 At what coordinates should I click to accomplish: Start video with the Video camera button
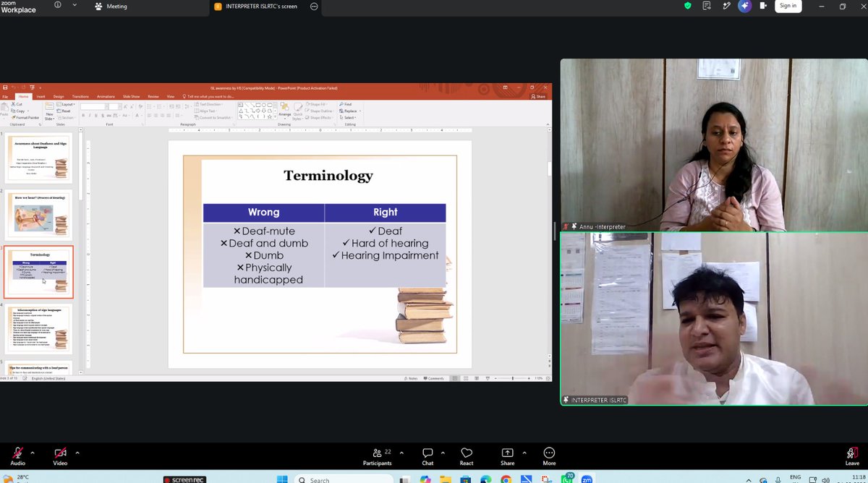click(x=60, y=455)
